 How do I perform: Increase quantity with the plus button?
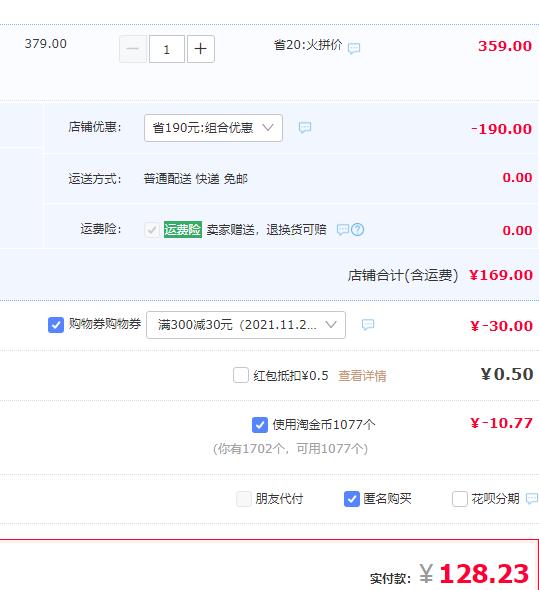201,49
